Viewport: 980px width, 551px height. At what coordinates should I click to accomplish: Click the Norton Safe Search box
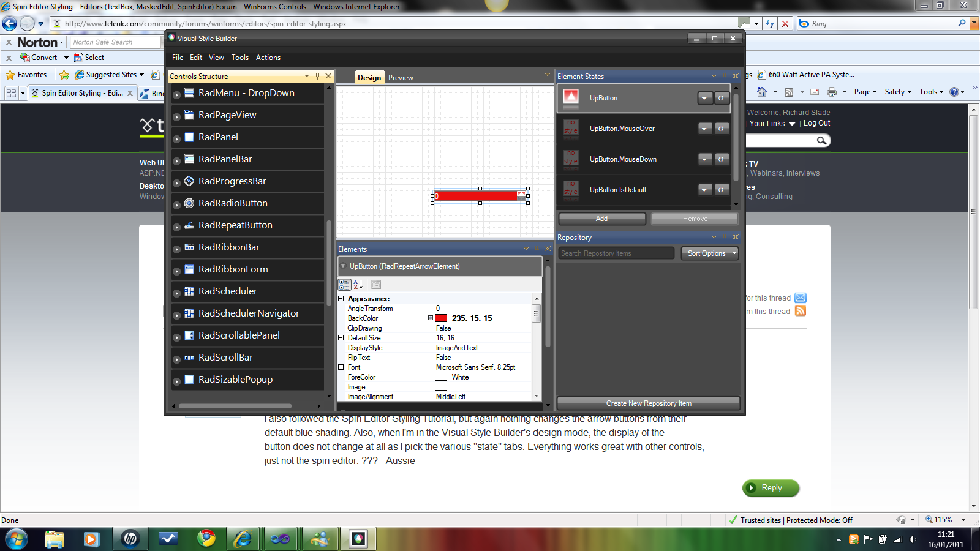[116, 42]
